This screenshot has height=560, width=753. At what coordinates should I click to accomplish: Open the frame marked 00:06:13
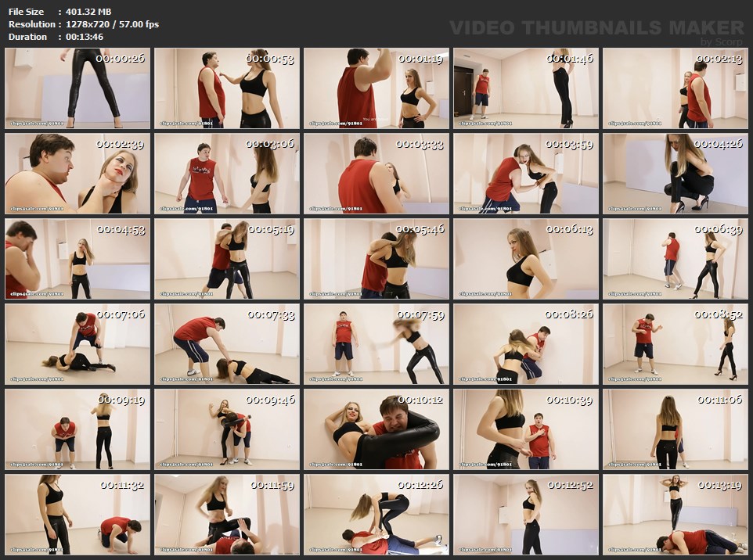[526, 259]
